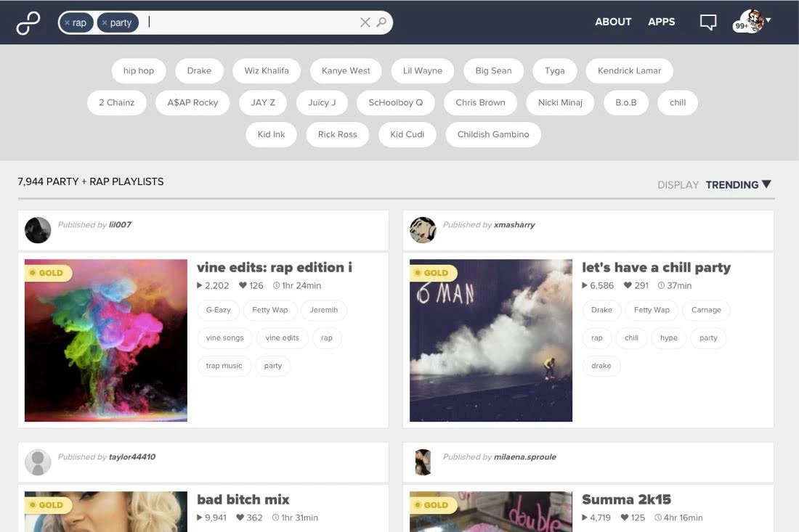Open taylor44410 publisher avatar
The image size is (799, 532).
pyautogui.click(x=38, y=462)
